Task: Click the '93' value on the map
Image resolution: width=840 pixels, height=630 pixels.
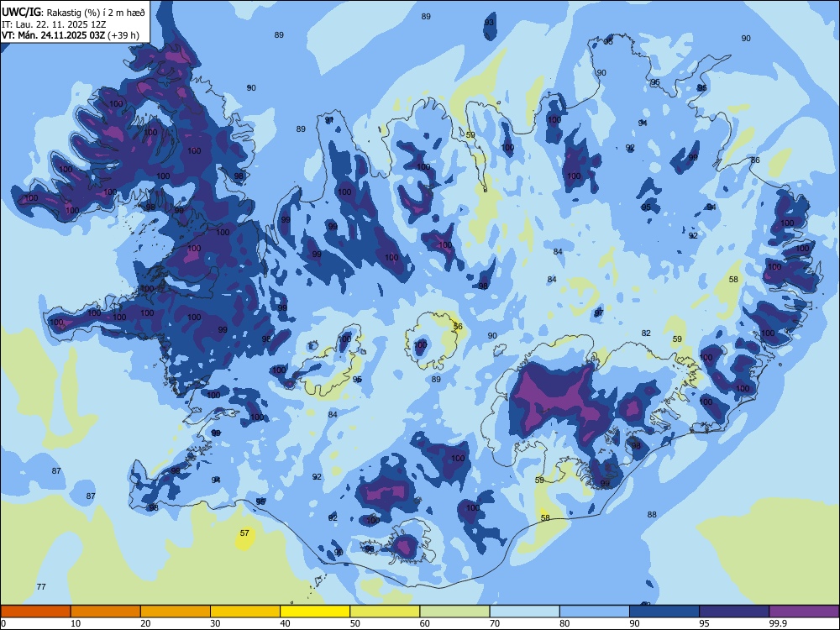Action: click(489, 22)
